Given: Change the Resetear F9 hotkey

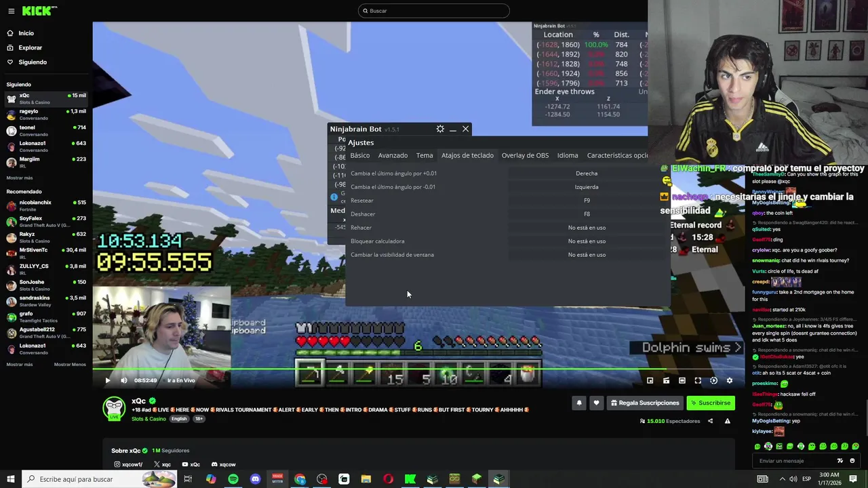Looking at the screenshot, I should 587,201.
